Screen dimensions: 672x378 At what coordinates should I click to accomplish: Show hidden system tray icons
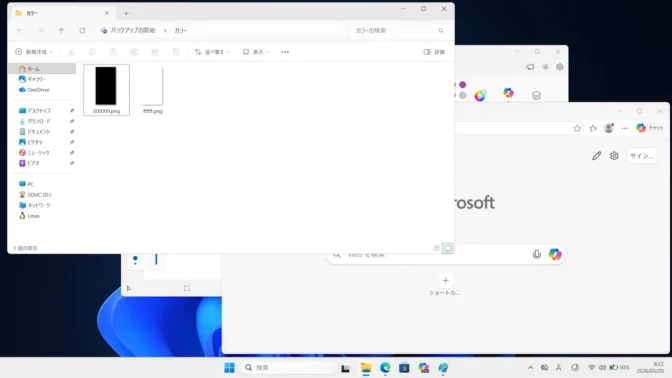tap(530, 368)
